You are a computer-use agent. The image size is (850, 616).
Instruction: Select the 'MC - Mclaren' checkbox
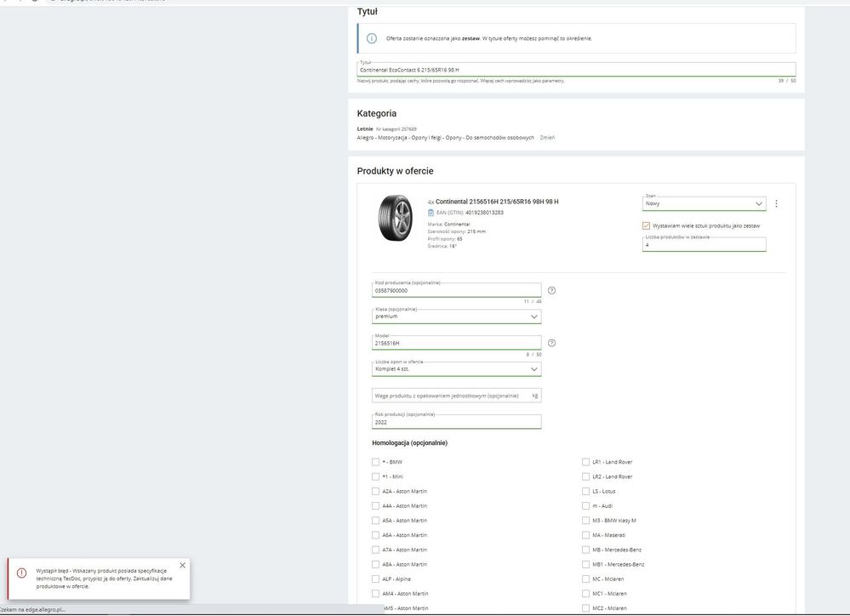pos(585,579)
